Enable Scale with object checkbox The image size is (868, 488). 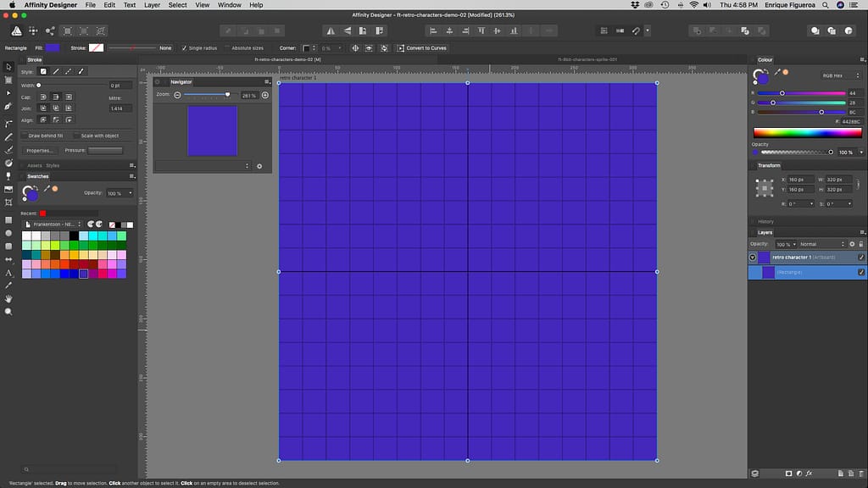click(76, 136)
